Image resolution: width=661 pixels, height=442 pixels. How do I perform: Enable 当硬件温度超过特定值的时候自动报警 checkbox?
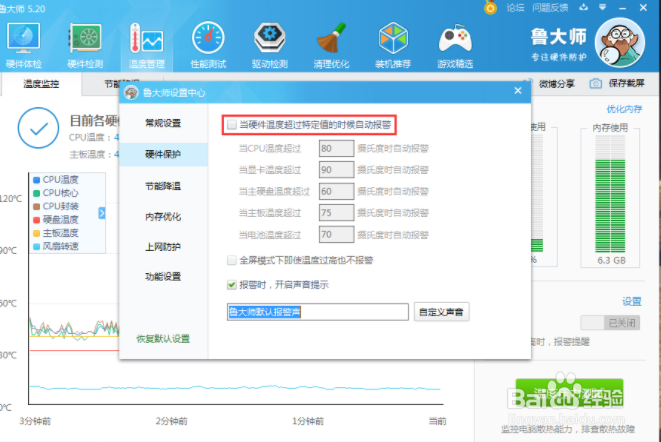(x=232, y=124)
